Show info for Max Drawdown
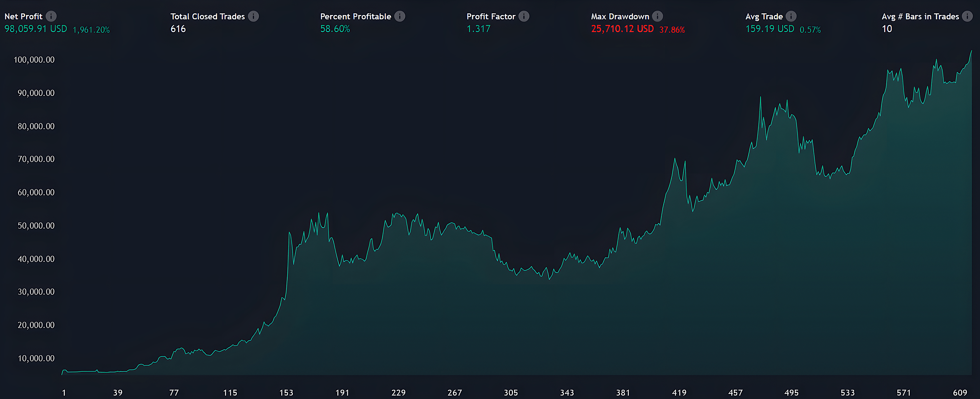Screen dimensions: 980x399 click(657, 16)
